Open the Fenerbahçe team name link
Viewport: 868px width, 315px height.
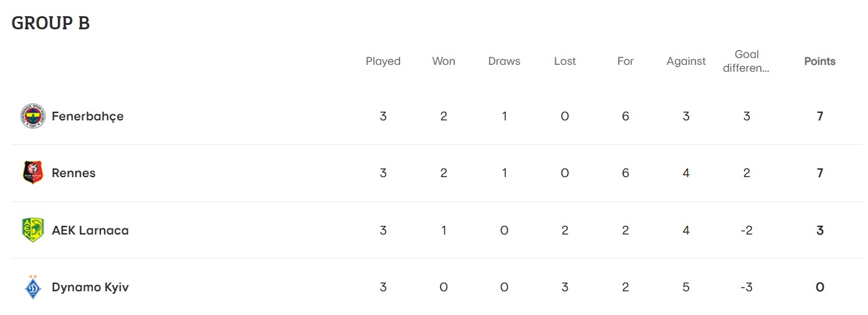tap(87, 116)
